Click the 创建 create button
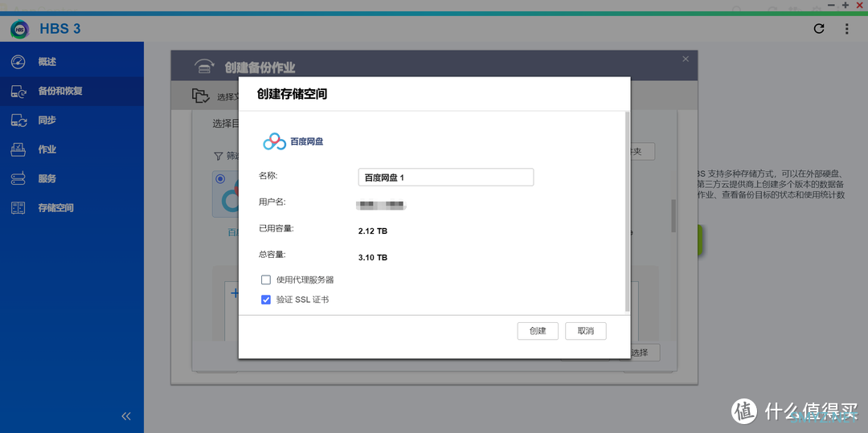The image size is (868, 433). (x=538, y=331)
